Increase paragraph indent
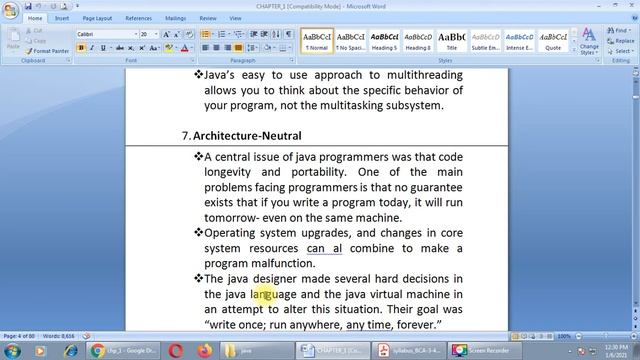Screen dimensions: 640x360 point(264,34)
